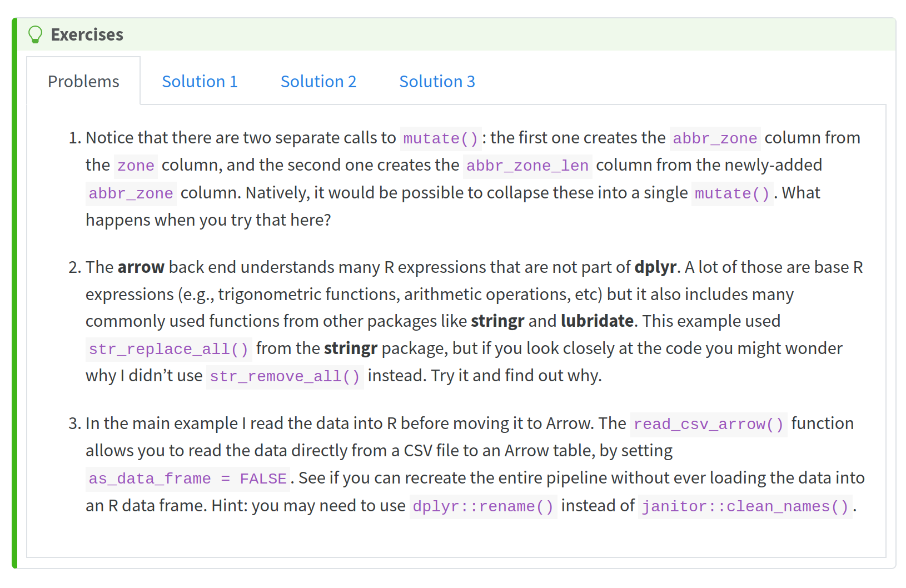Click the as_data_frame = FALSE code
The image size is (906, 588).
187,479
